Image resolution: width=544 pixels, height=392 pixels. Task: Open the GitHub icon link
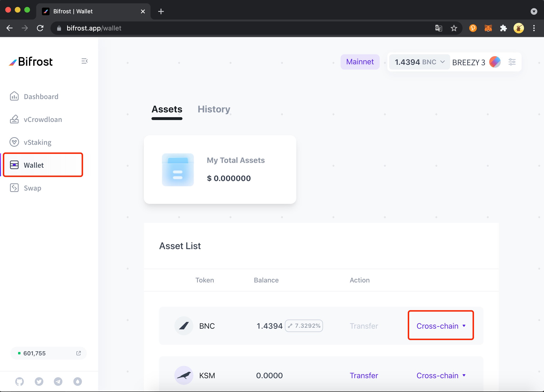20,382
